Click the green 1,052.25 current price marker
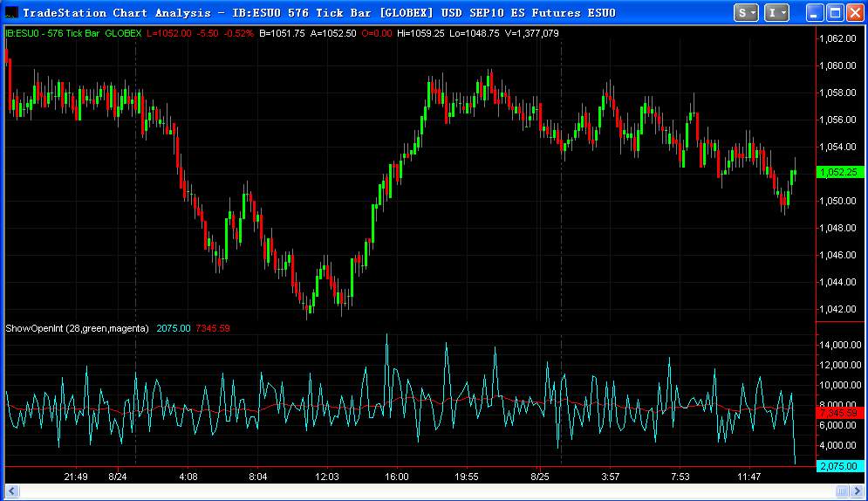Viewport: 868px width, 501px height. click(x=840, y=172)
